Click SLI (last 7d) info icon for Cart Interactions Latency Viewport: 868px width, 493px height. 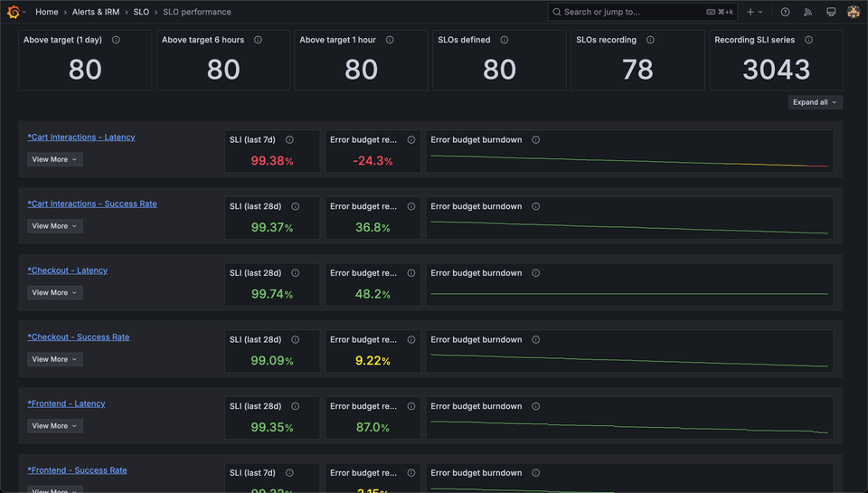coord(289,139)
